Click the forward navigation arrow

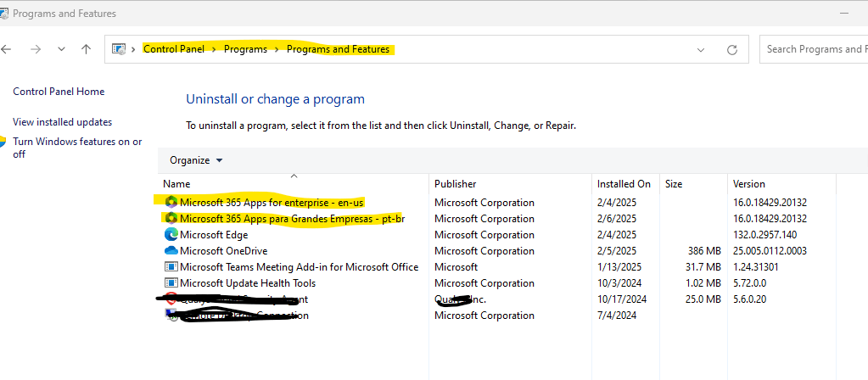[x=36, y=49]
